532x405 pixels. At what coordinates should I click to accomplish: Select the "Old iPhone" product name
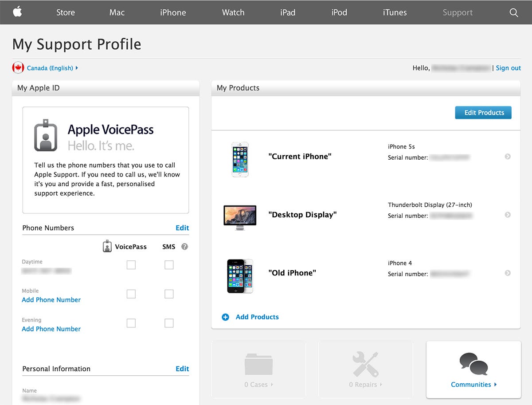[x=292, y=273]
